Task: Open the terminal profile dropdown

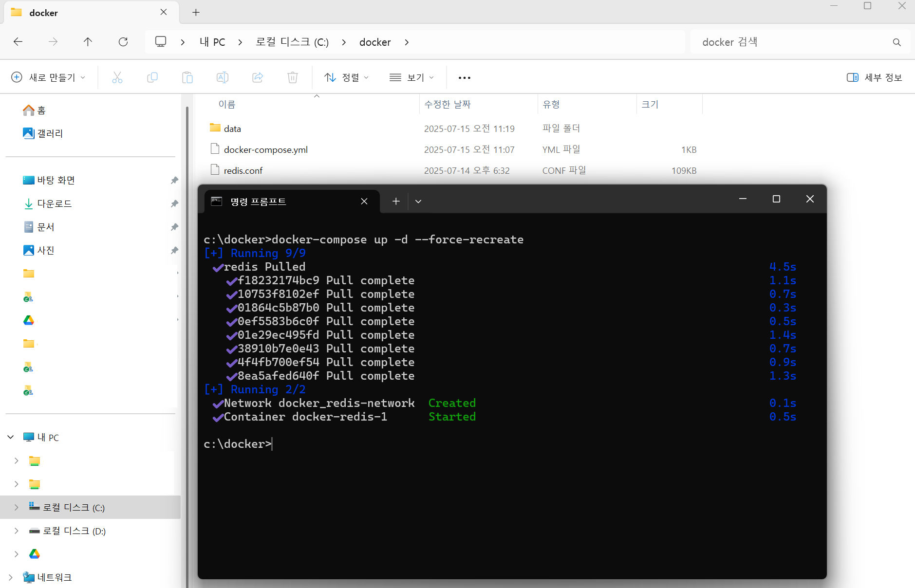Action: (x=418, y=202)
